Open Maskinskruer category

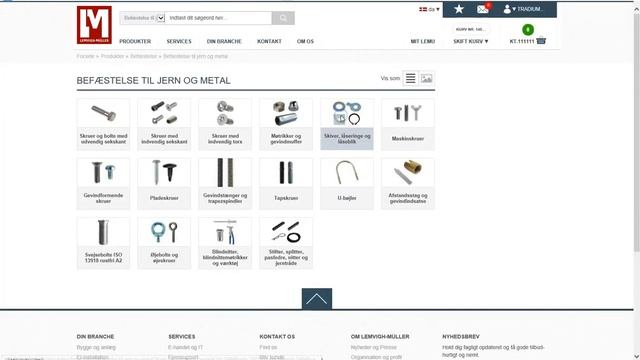click(x=408, y=124)
